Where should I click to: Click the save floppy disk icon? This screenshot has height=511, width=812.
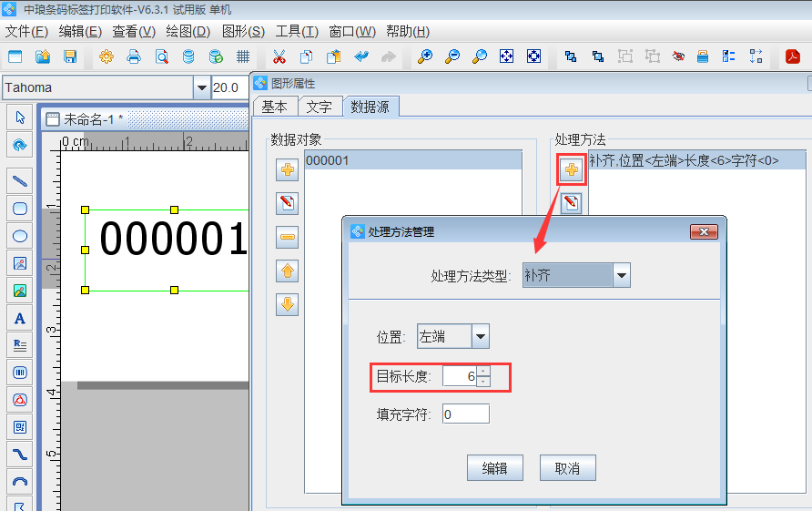coord(70,56)
